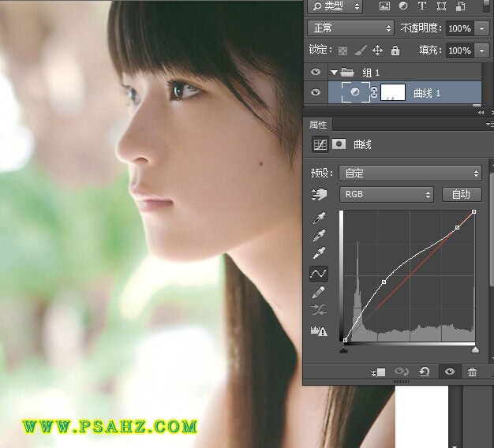This screenshot has height=448, width=494.
Task: Delete adjustment layer with trash icon
Action: pos(472,372)
